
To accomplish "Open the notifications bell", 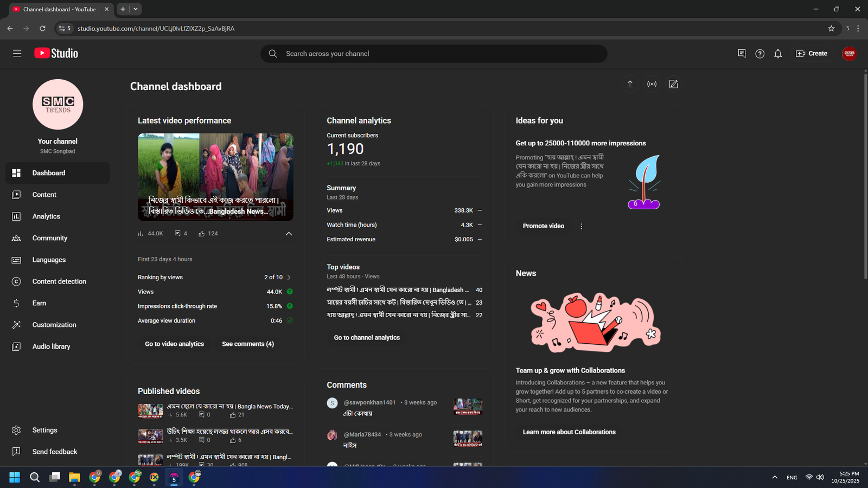I will pyautogui.click(x=778, y=54).
